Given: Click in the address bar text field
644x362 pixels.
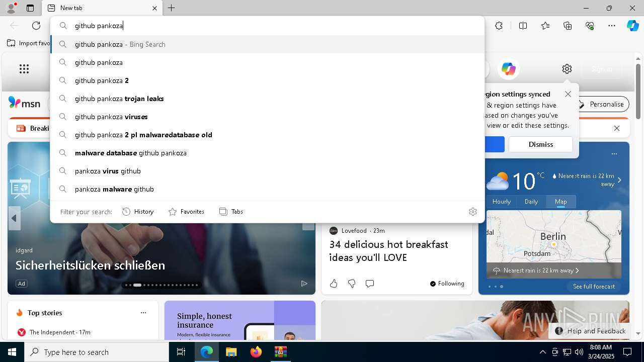Looking at the screenshot, I should 267,26.
